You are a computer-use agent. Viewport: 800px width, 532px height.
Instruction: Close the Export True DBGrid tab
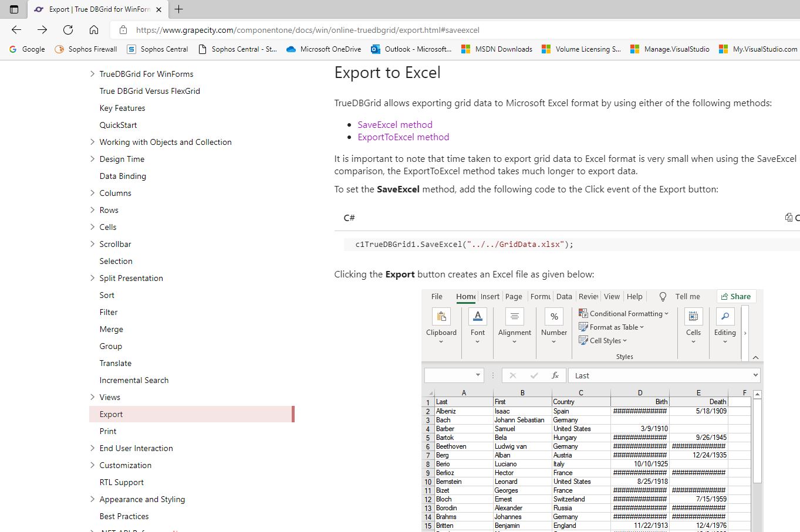tap(158, 9)
